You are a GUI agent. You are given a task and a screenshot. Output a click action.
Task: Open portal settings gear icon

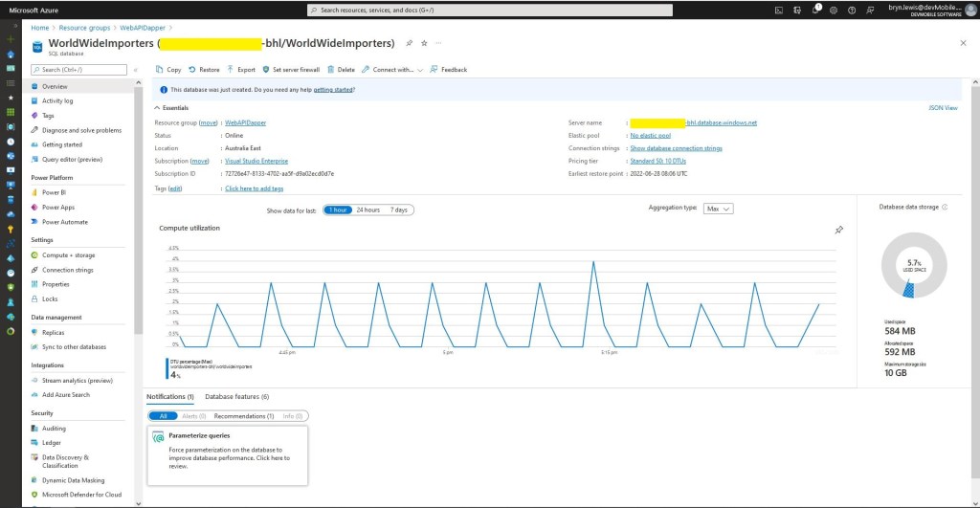835,10
